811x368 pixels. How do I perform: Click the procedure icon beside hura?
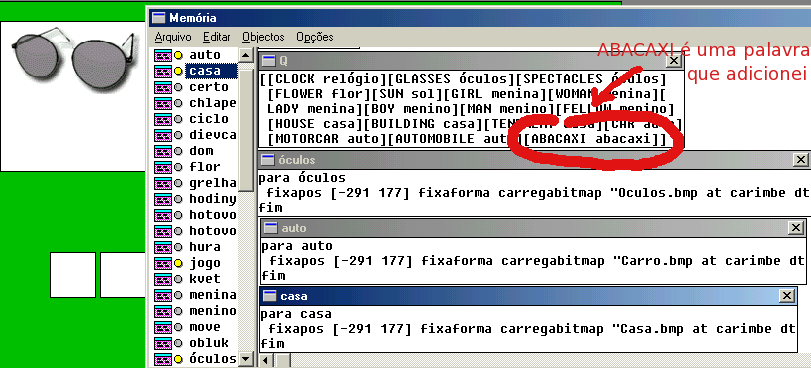(162, 247)
